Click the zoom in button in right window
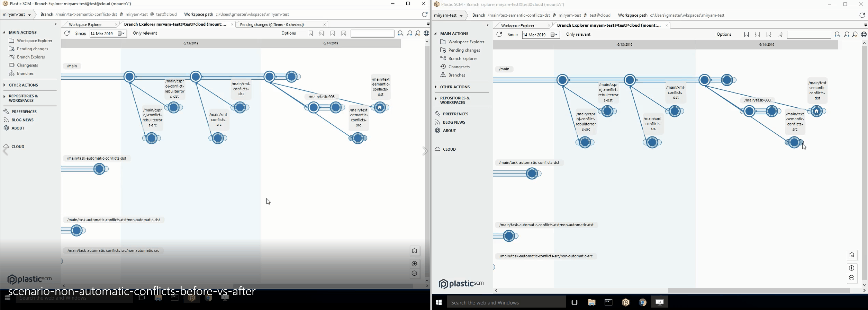Screen dimensions: 868x310 [x=852, y=268]
